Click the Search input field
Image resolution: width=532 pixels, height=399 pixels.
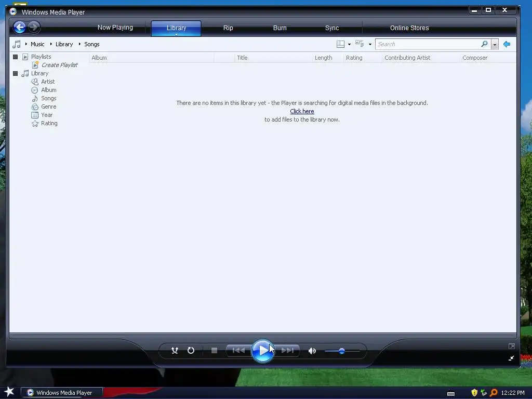[x=428, y=44]
